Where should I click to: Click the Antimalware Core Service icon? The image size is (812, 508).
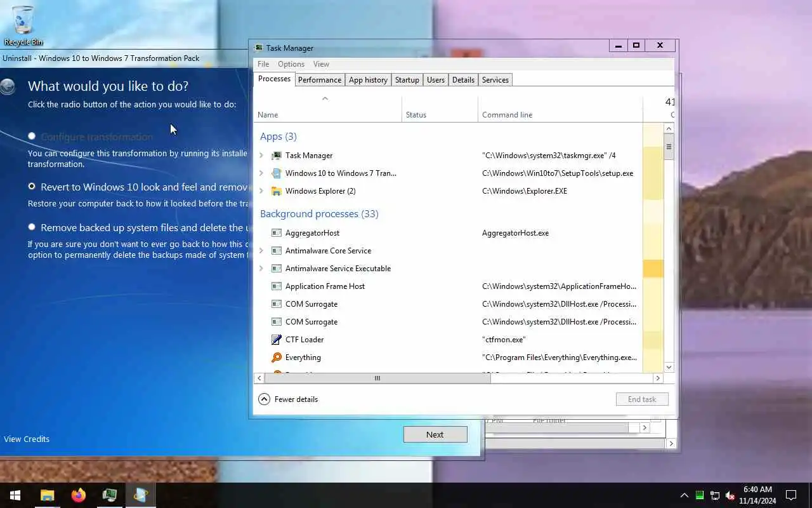276,251
